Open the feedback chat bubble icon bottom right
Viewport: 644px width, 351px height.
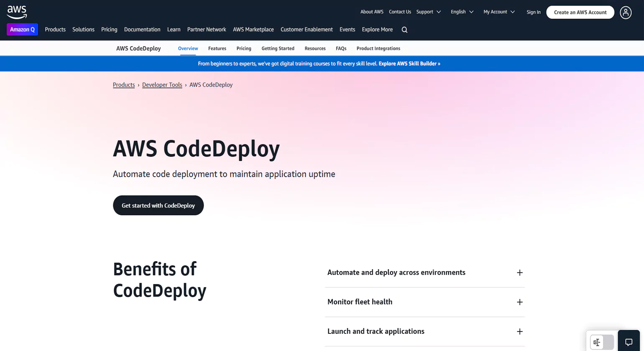click(x=629, y=341)
